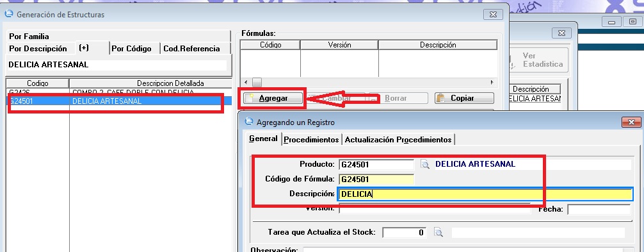The height and width of the screenshot is (252, 644).
Task: Click the Borrar button
Action: point(398,98)
